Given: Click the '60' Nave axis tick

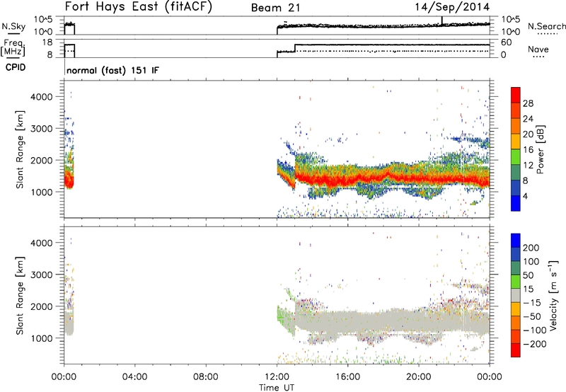Looking at the screenshot, I should click(507, 42).
